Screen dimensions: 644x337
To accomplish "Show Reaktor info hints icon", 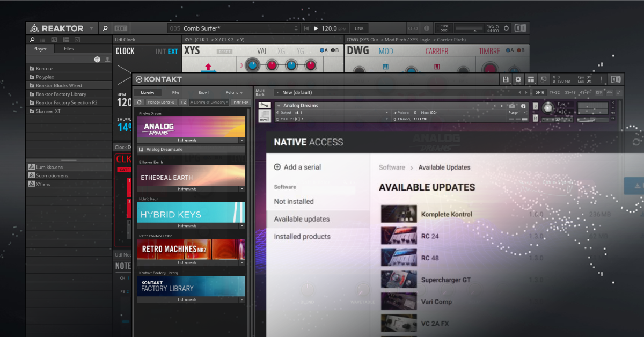I will pos(427,28).
